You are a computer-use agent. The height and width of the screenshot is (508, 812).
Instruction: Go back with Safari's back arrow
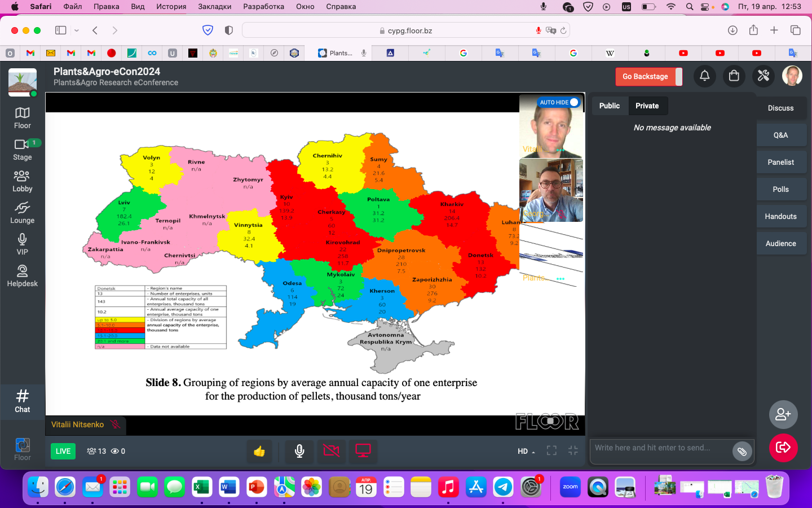(95, 30)
